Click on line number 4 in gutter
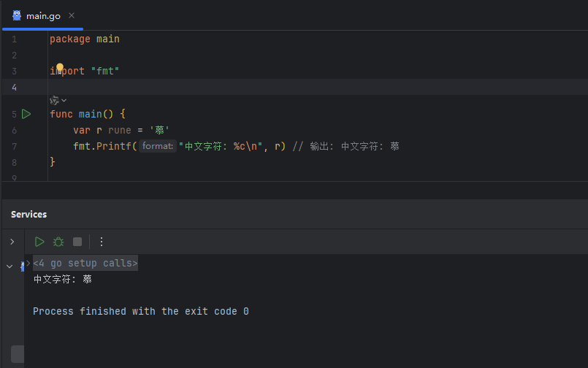 [x=14, y=87]
